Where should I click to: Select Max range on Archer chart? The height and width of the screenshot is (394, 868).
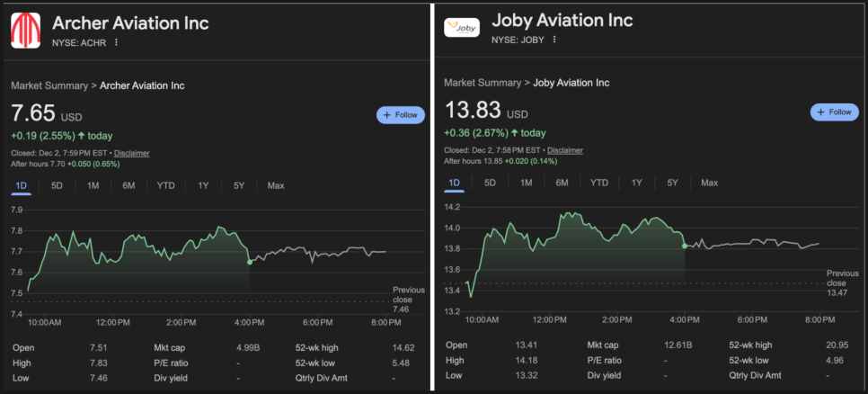(x=275, y=185)
